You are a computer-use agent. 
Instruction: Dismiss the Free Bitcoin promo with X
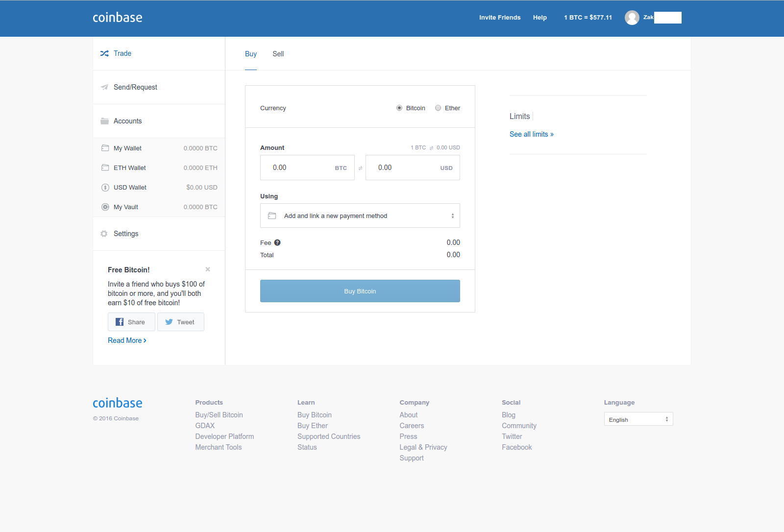[208, 269]
